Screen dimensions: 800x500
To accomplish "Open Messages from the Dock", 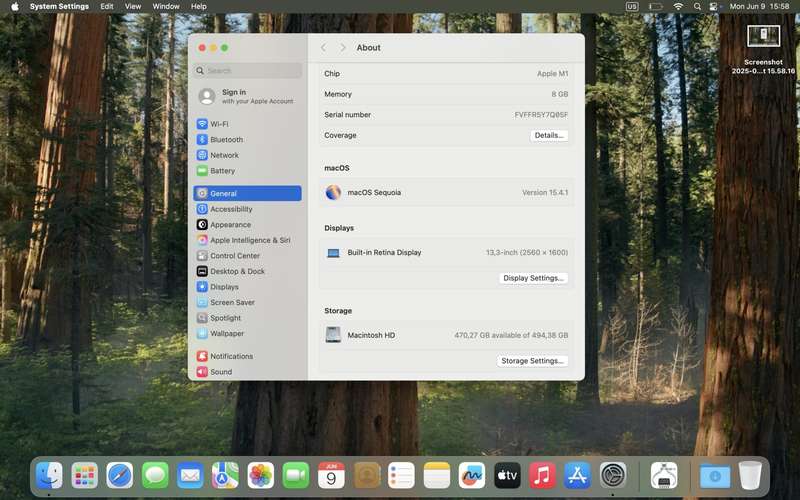I will [x=155, y=476].
